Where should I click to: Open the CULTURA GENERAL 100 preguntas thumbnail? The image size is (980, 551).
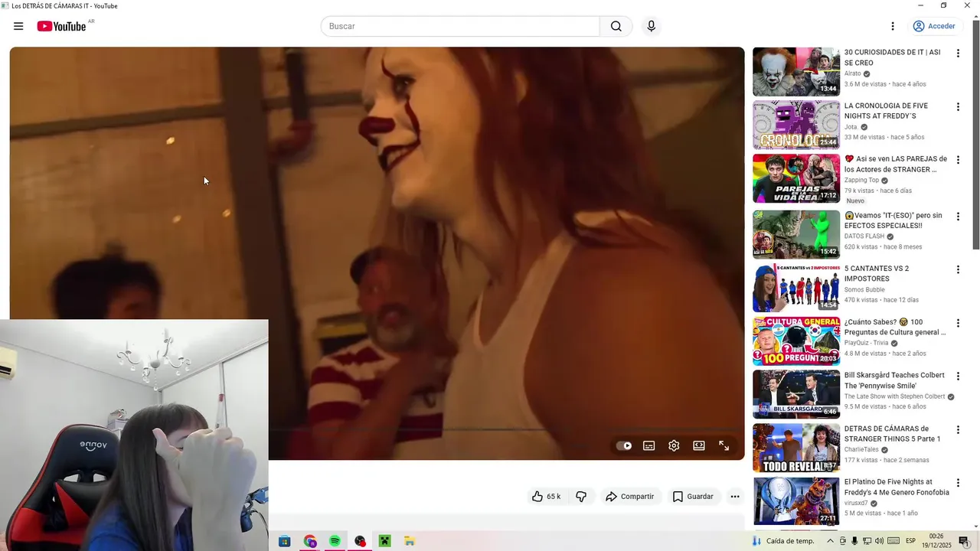point(796,341)
